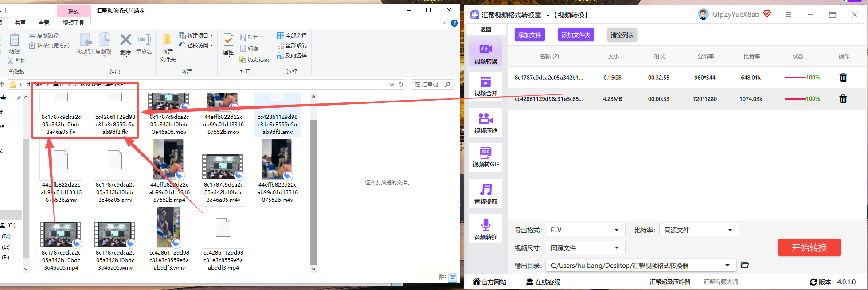Click the 粘贴 paste icon

pos(14,40)
